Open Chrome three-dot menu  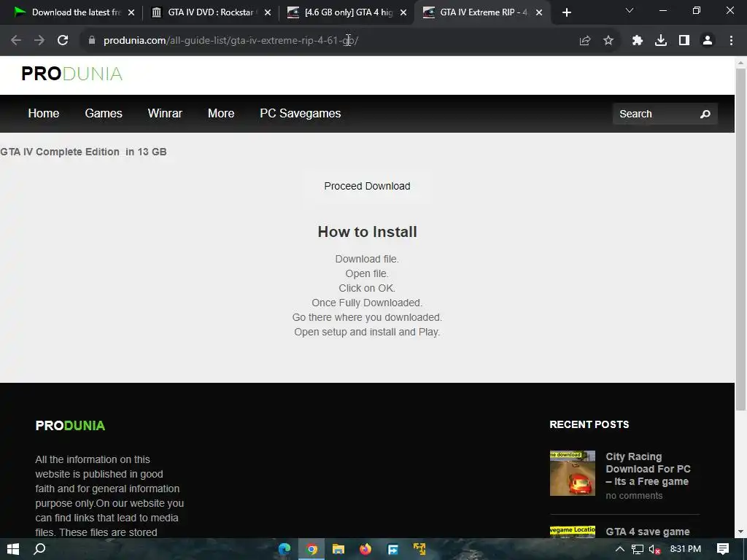click(x=731, y=41)
